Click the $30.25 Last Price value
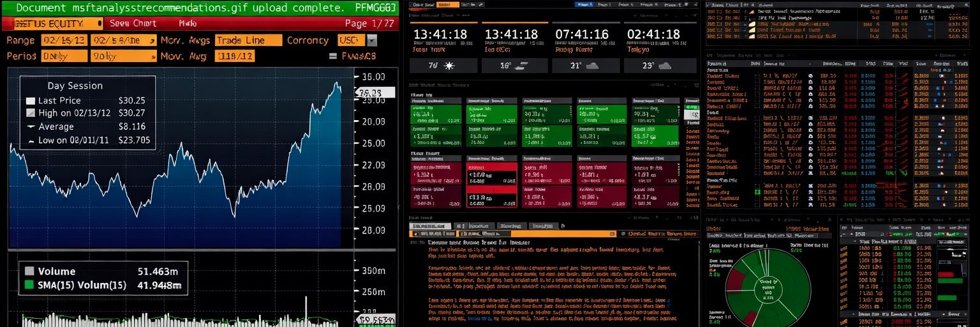The image size is (980, 327). (x=132, y=100)
